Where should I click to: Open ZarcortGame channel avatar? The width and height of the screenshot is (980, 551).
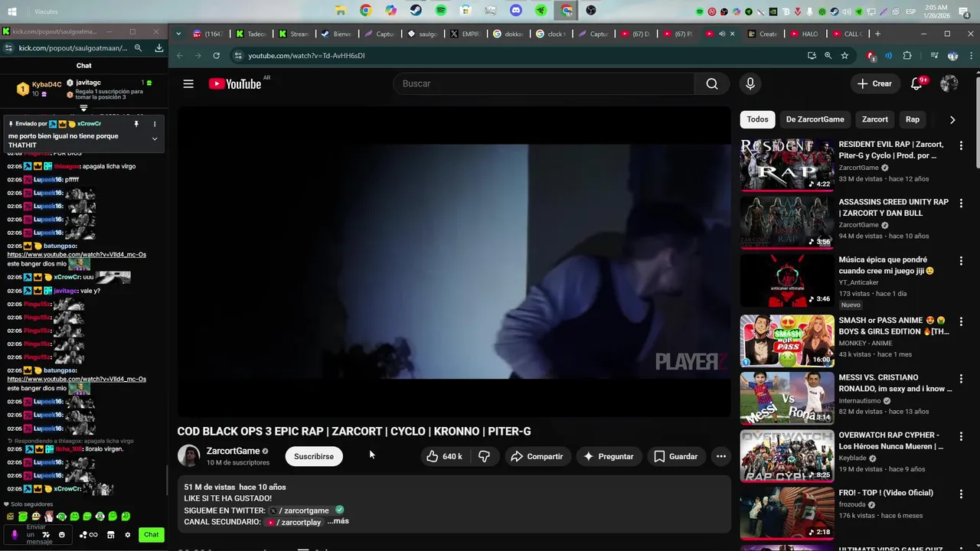click(188, 456)
